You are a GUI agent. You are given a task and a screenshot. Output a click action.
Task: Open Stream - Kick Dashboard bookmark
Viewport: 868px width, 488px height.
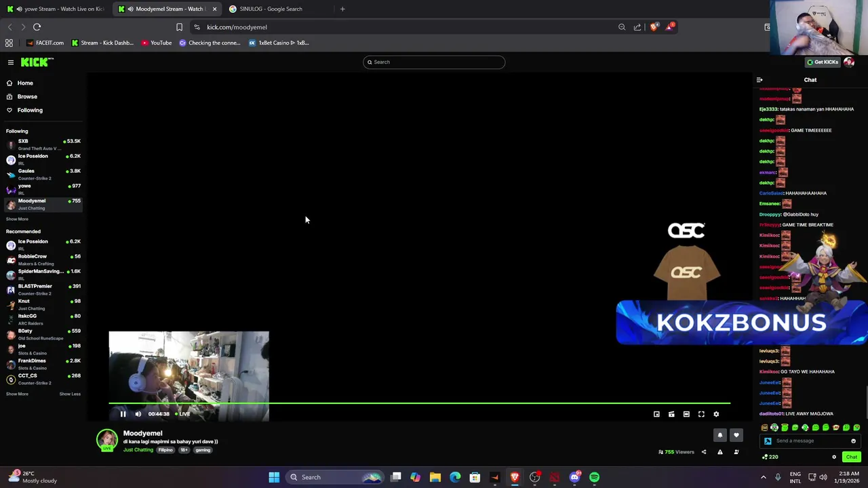102,43
